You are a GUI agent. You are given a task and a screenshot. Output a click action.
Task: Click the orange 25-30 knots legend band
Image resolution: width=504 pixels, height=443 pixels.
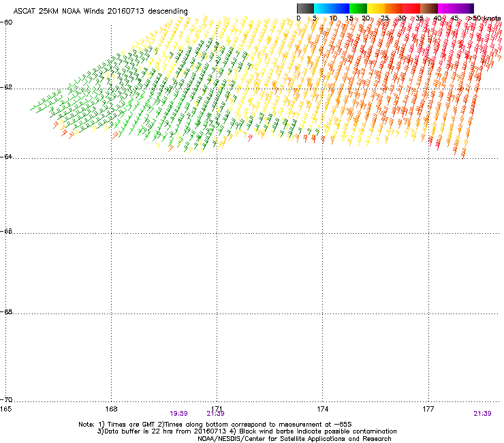pos(394,8)
